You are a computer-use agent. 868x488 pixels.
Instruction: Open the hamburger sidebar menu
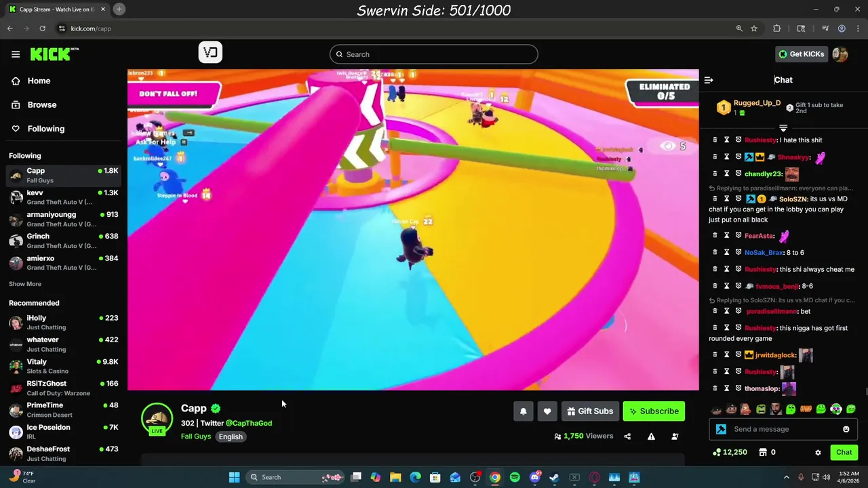click(16, 54)
